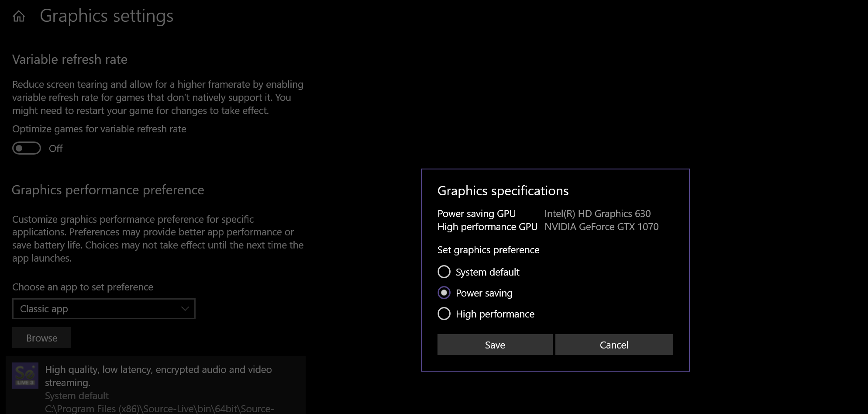The width and height of the screenshot is (868, 414).
Task: Choose the Power saving graphics option
Action: [x=444, y=293]
